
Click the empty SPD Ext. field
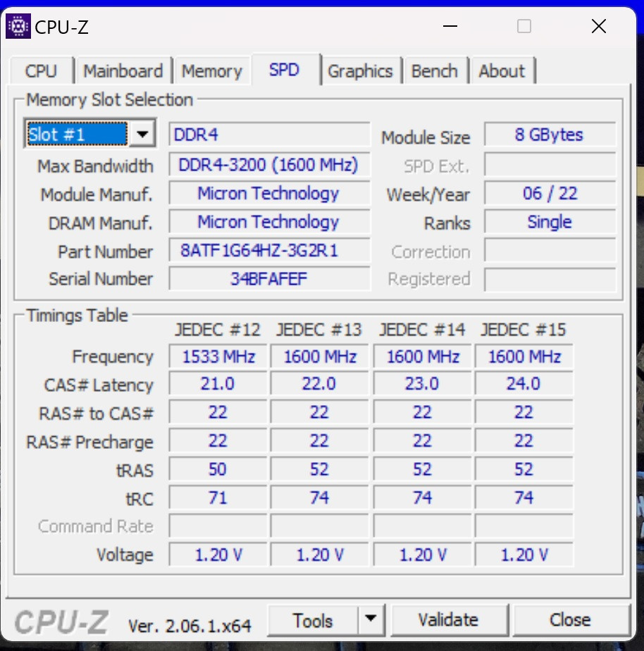pos(550,164)
